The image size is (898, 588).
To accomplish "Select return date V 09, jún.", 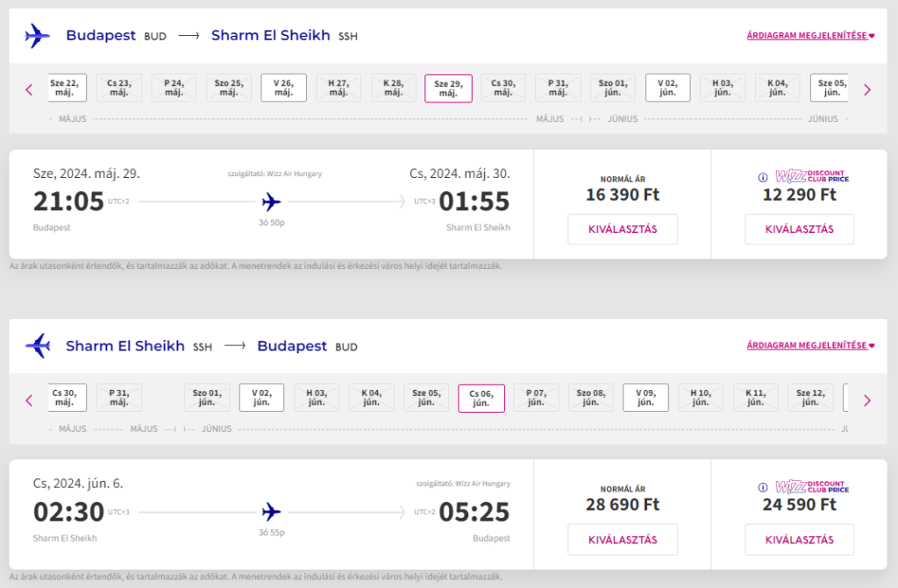I will [x=645, y=397].
